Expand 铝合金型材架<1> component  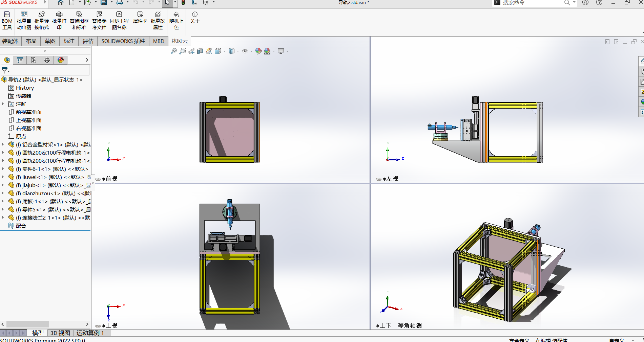[x=3, y=144]
